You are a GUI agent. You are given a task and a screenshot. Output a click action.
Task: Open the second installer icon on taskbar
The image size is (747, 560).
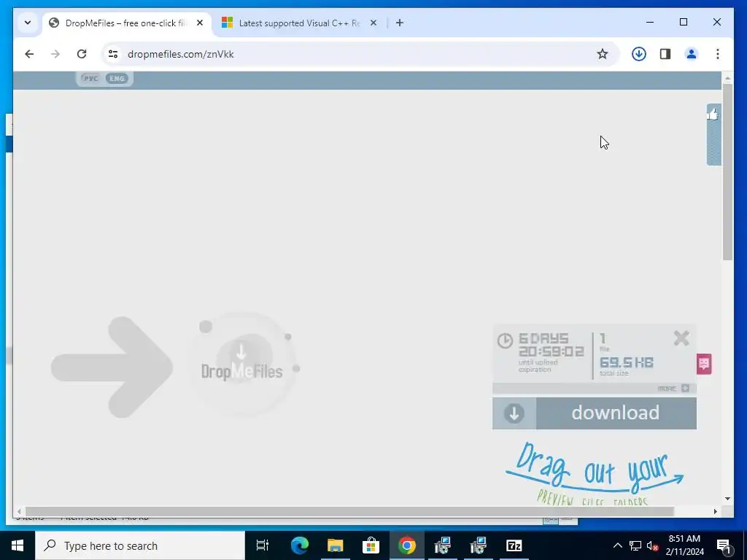pyautogui.click(x=479, y=545)
